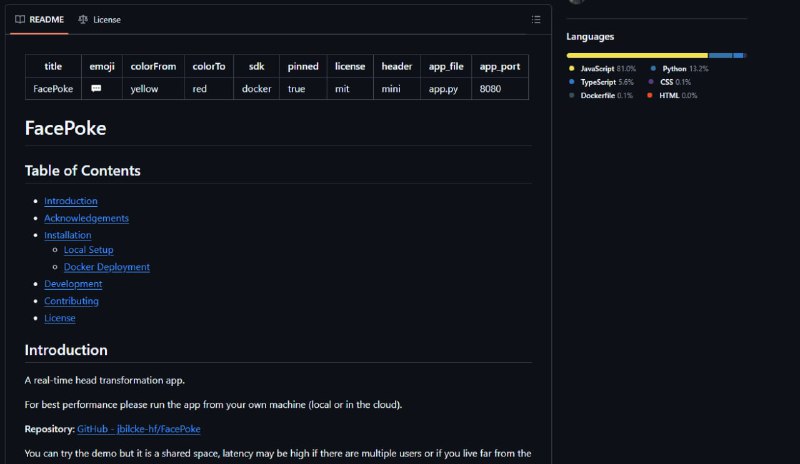The image size is (800, 464).
Task: Select Dockerfile 0.1% language entry
Action: (x=601, y=95)
